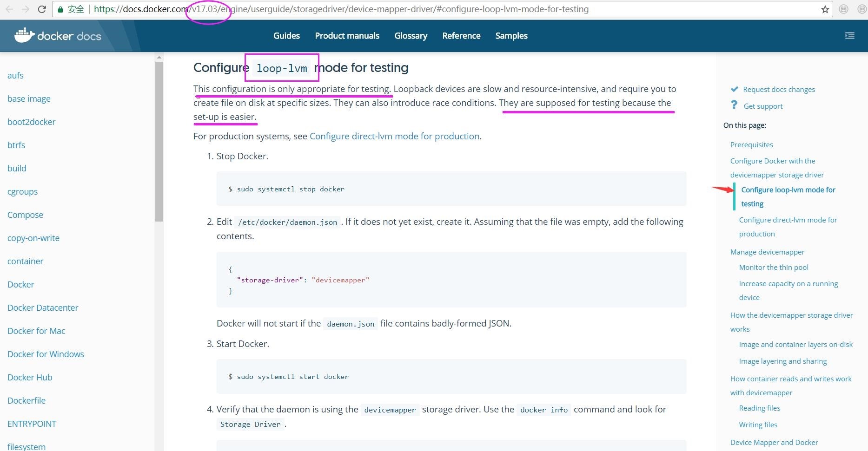The height and width of the screenshot is (451, 868).
Task: Open the Samples menu
Action: (511, 36)
